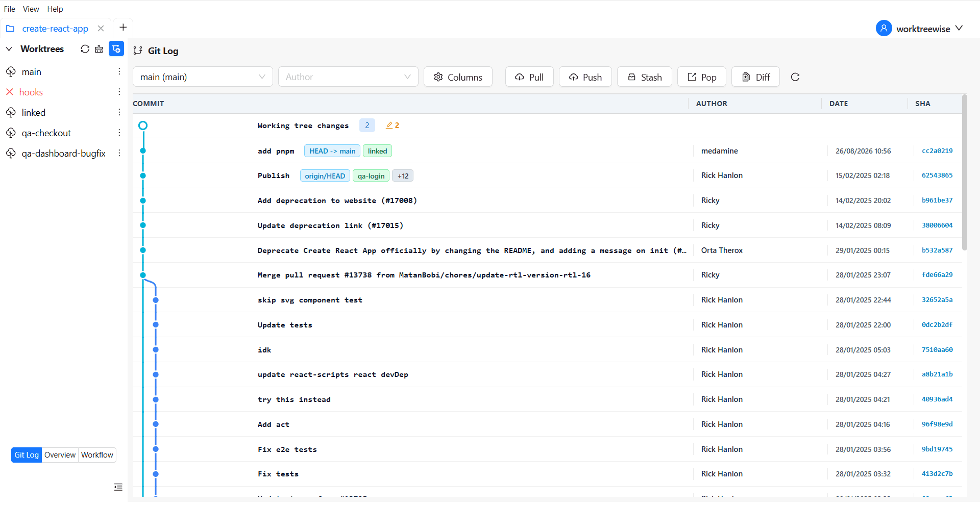This screenshot has height=506, width=980.
Task: Expand the +12 hidden refs badge
Action: 403,176
